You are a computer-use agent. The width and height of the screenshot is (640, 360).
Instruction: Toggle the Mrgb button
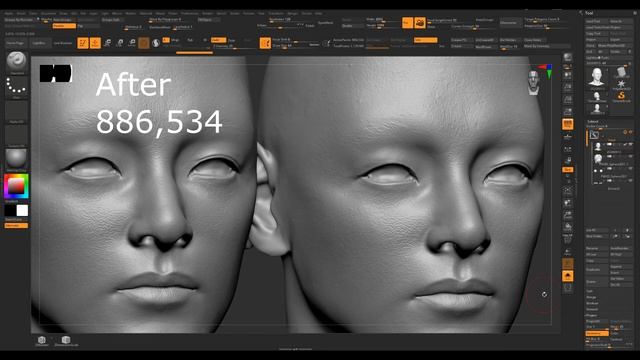pos(176,40)
